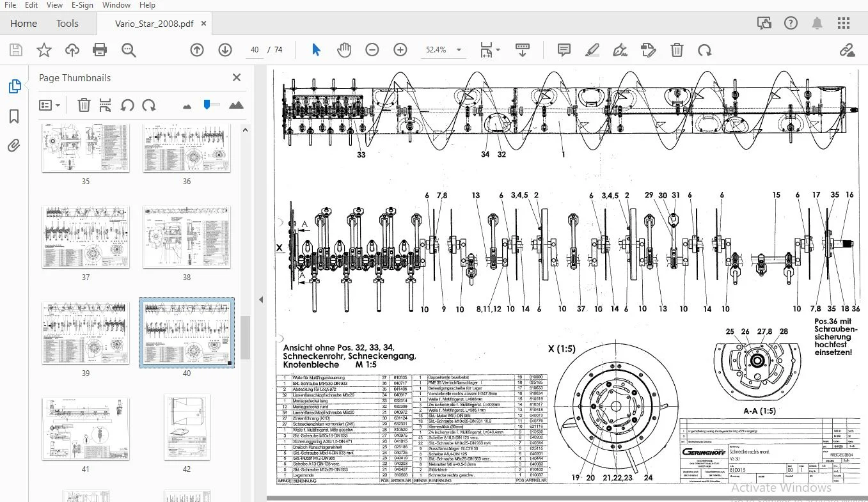Click the thumbnails scrollbar up arrow
Screen dimensions: 868x502
(x=245, y=130)
